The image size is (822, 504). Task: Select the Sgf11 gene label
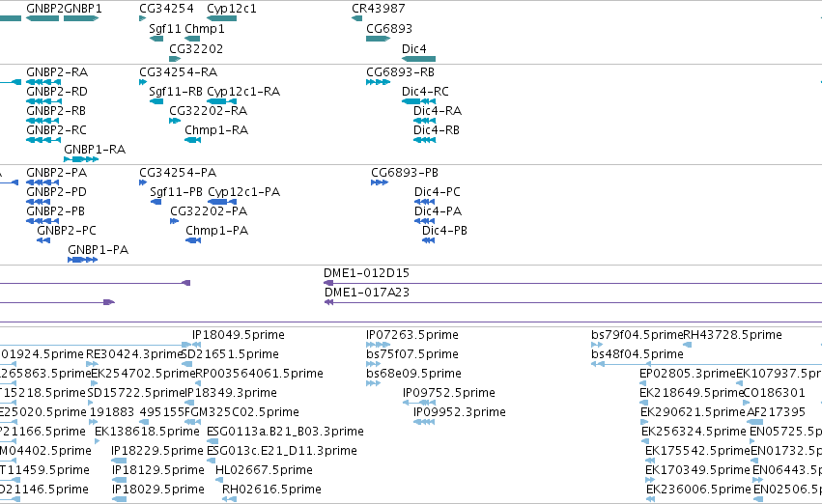click(164, 28)
